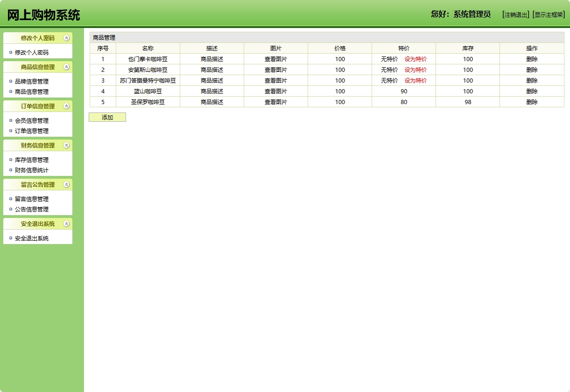Viewport: 570px width, 392px height.
Task: Open 修改个人密码 sidebar link
Action: pos(32,52)
